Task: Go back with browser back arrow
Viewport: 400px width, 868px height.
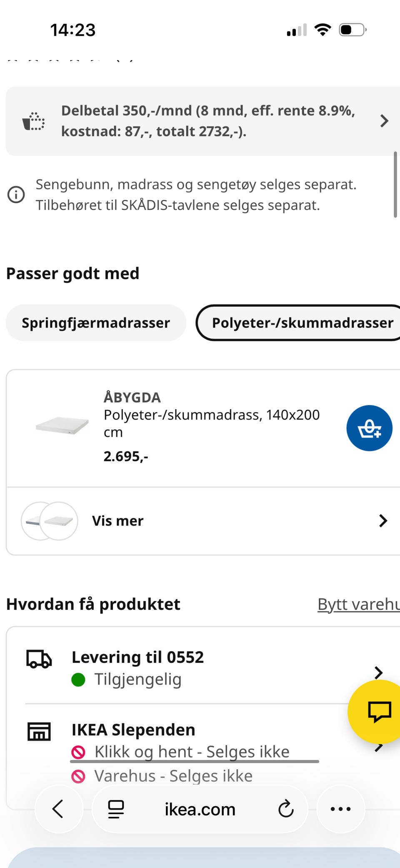Action: pos(58,809)
